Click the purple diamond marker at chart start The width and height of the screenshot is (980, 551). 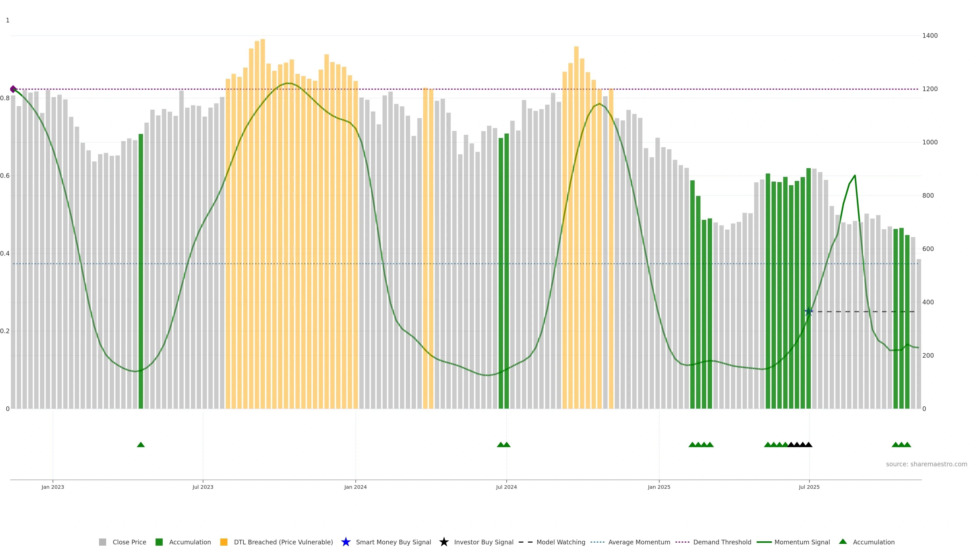[13, 89]
